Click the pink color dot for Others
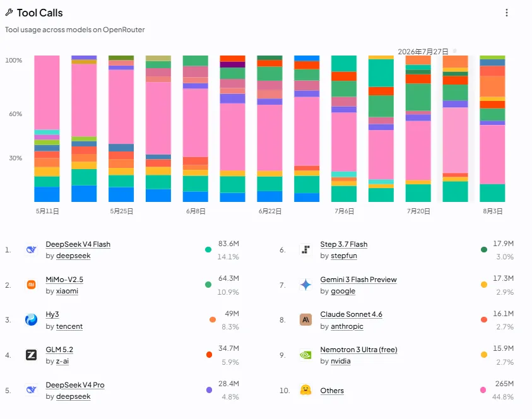The width and height of the screenshot is (532, 419). (x=483, y=390)
